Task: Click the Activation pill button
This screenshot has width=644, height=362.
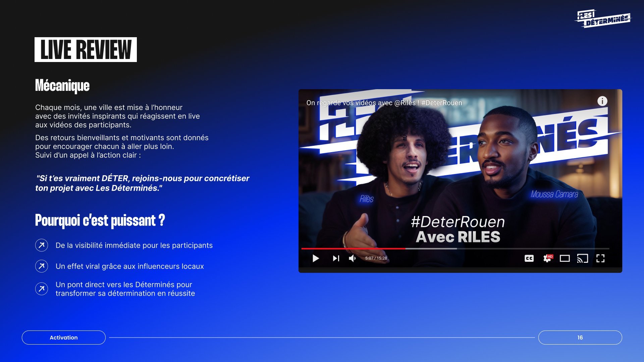Action: (x=64, y=338)
